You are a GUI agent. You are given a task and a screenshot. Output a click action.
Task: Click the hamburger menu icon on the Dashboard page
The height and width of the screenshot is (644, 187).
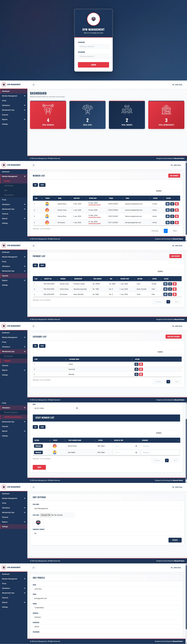pyautogui.click(x=34, y=85)
